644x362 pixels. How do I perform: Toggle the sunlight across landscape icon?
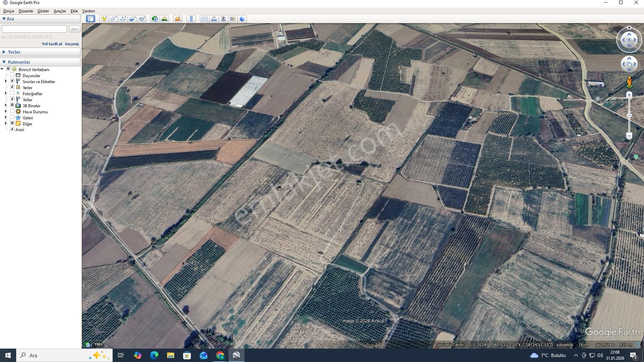coord(164,19)
